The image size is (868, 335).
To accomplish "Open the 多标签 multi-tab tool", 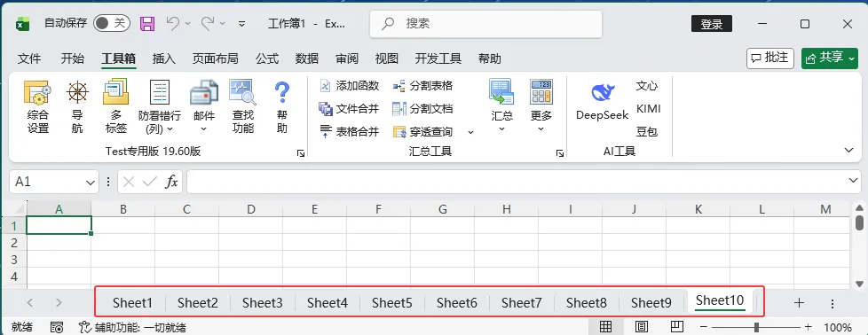I will pos(116,92).
